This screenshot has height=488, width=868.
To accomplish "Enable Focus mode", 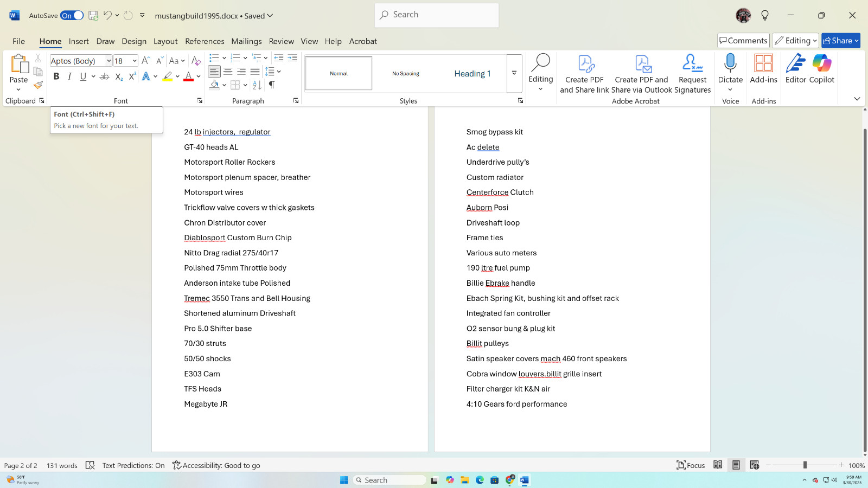I will pyautogui.click(x=691, y=465).
